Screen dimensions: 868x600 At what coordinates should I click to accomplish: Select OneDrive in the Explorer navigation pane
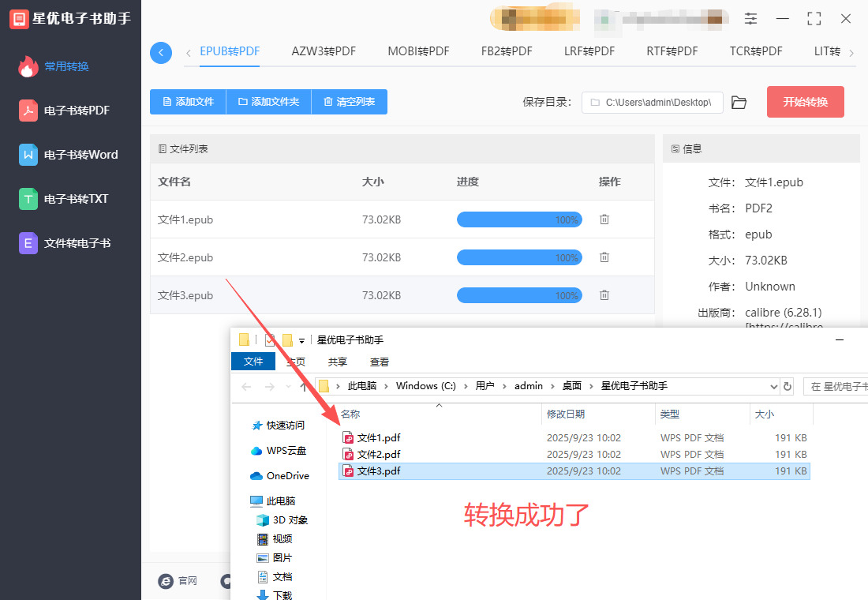tap(279, 475)
